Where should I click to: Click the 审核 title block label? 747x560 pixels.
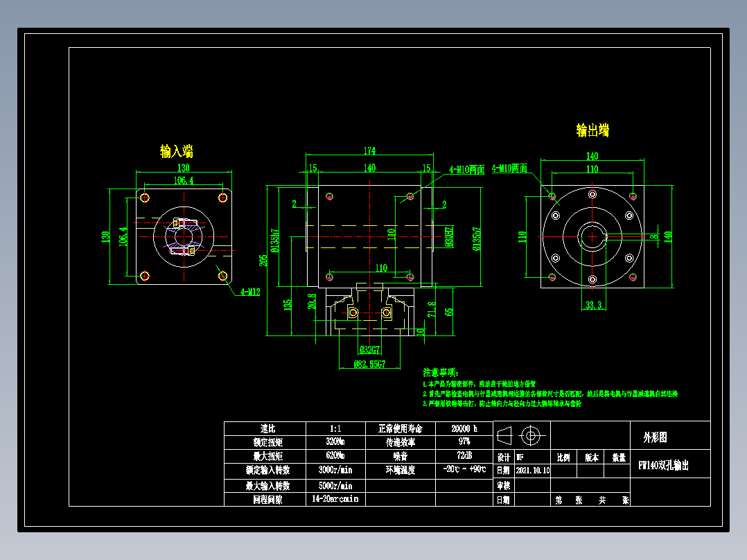click(504, 486)
